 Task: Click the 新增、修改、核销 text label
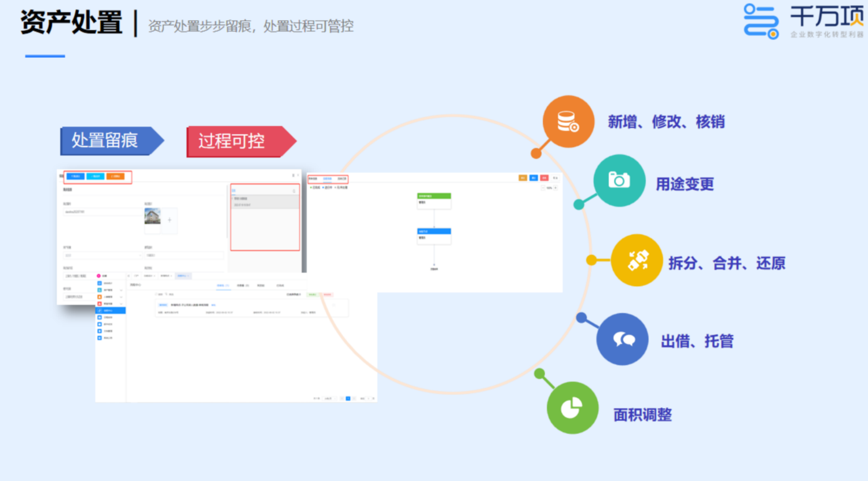pos(666,122)
